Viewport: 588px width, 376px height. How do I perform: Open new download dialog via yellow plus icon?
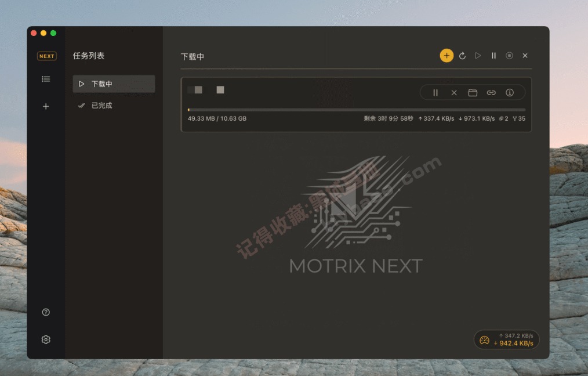coord(447,56)
